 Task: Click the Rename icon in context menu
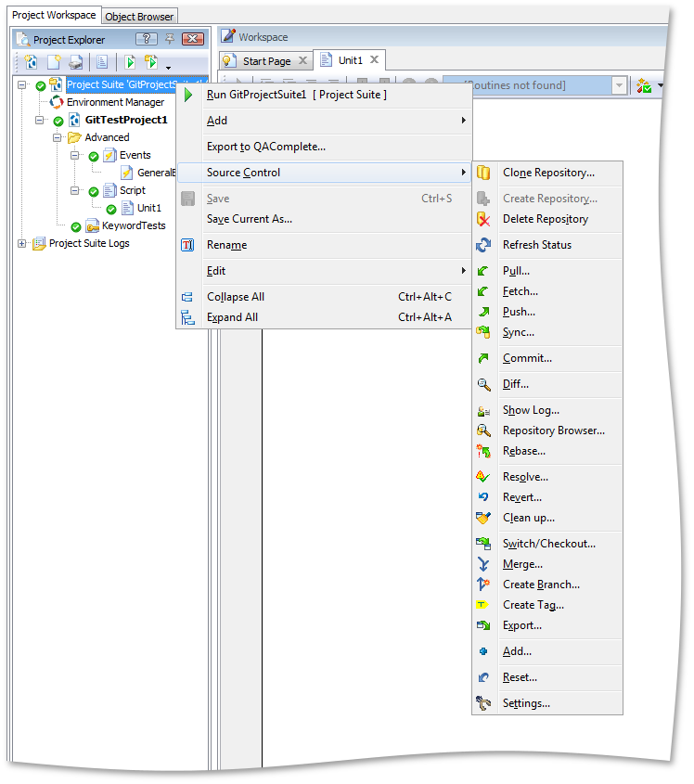[x=188, y=245]
